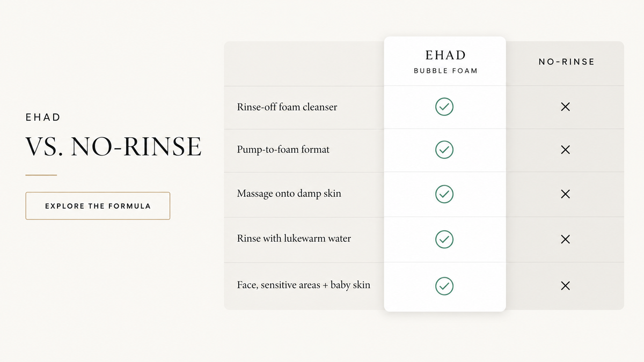Click the Face, sensitive areas + baby skin label
The height and width of the screenshot is (362, 644).
click(304, 285)
